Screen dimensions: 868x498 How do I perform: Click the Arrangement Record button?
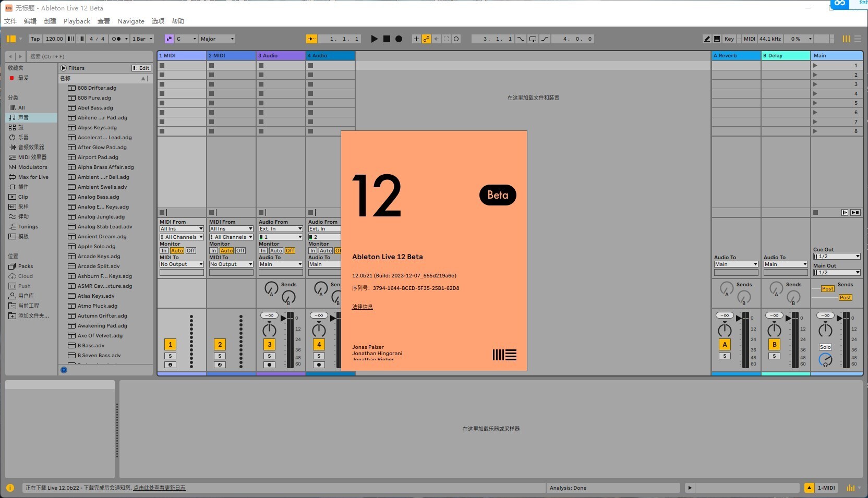pos(399,39)
